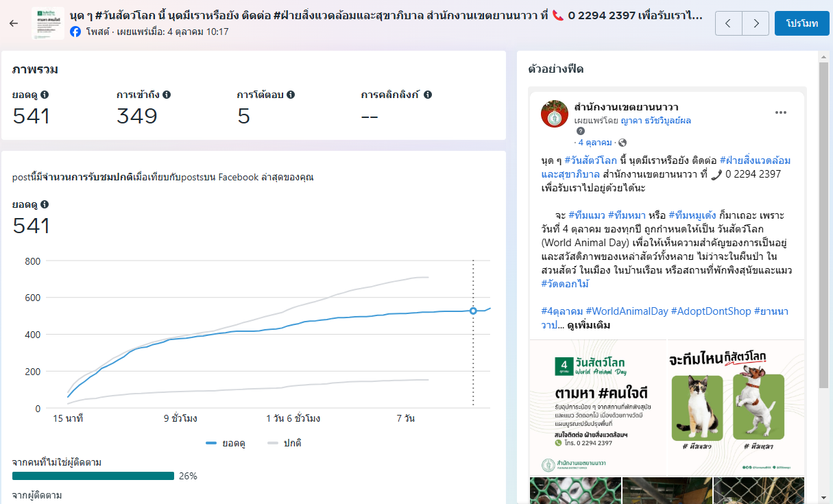Click the back arrow icon
Screen dimensions: 833x504
click(14, 23)
